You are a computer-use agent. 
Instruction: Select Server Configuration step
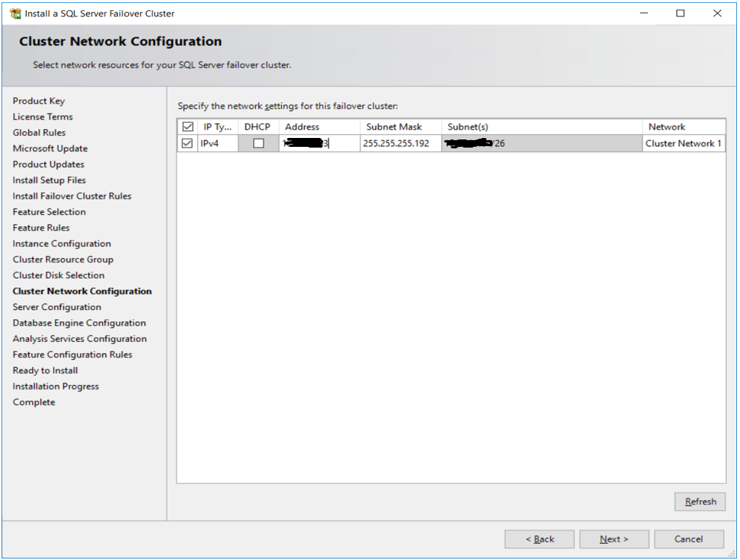click(56, 307)
